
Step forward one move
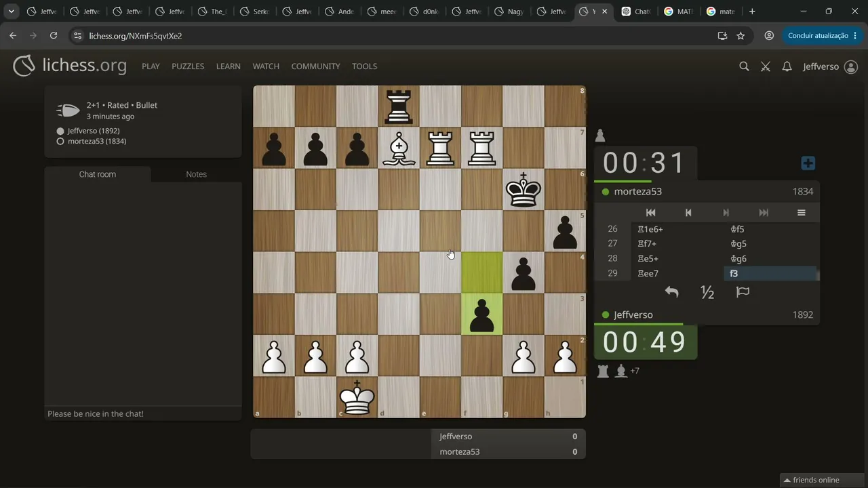point(726,212)
